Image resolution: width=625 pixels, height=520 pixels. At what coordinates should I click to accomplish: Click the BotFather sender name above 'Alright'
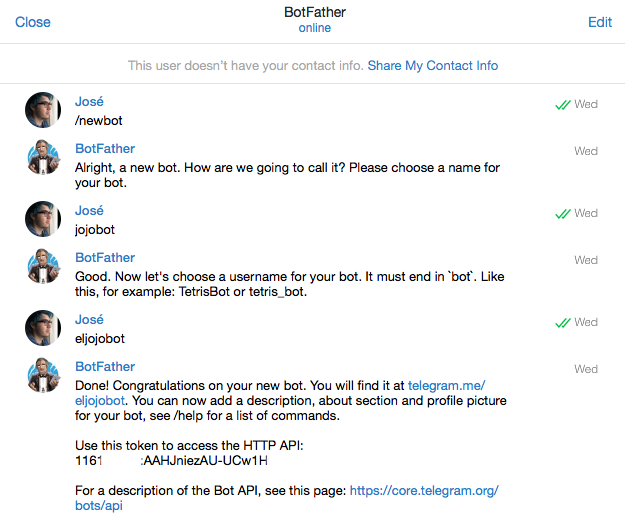105,149
